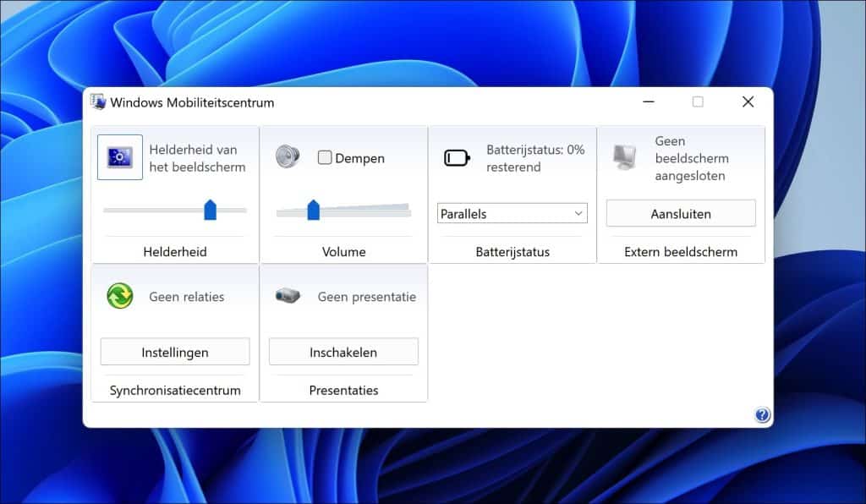Click the 'Extern beeldscherm' tile label

681,252
